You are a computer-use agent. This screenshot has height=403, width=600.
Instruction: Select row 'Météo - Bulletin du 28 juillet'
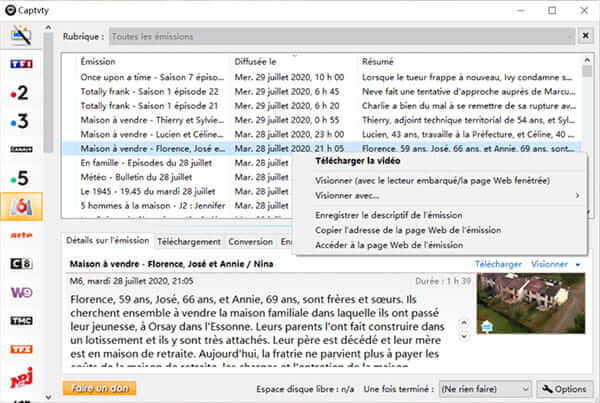click(177, 177)
